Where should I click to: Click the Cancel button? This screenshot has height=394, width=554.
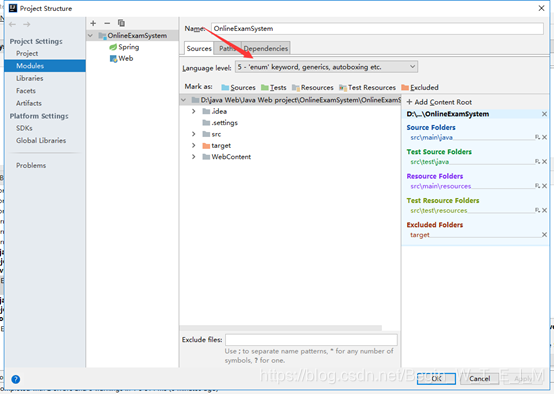point(479,378)
